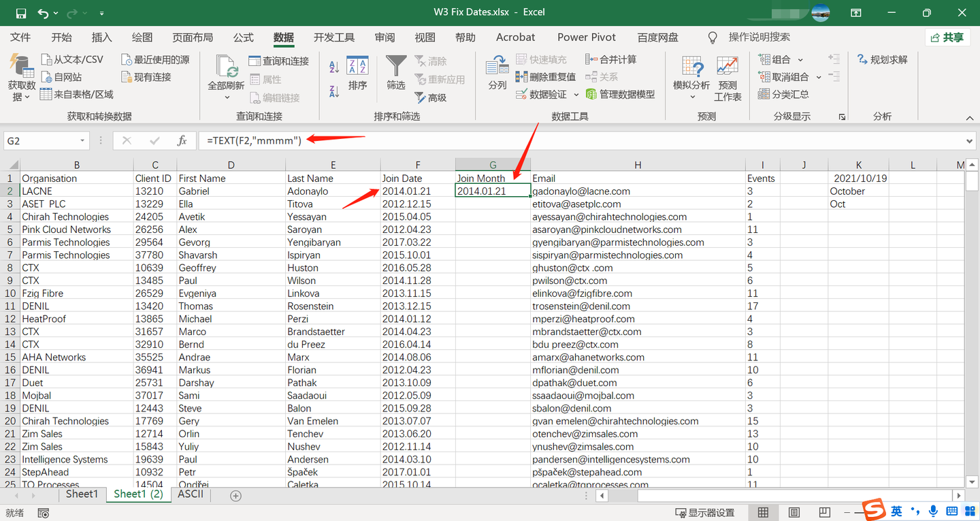Open the 组合 group dropdown arrow
This screenshot has width=980, height=521.
tap(800, 60)
